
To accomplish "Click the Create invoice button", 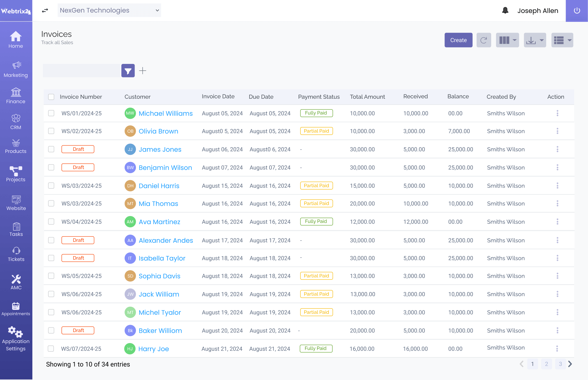I will (x=458, y=40).
